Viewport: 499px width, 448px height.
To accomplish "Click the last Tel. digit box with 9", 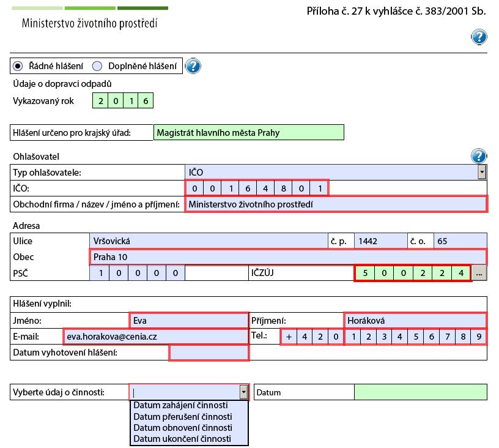I will point(479,337).
